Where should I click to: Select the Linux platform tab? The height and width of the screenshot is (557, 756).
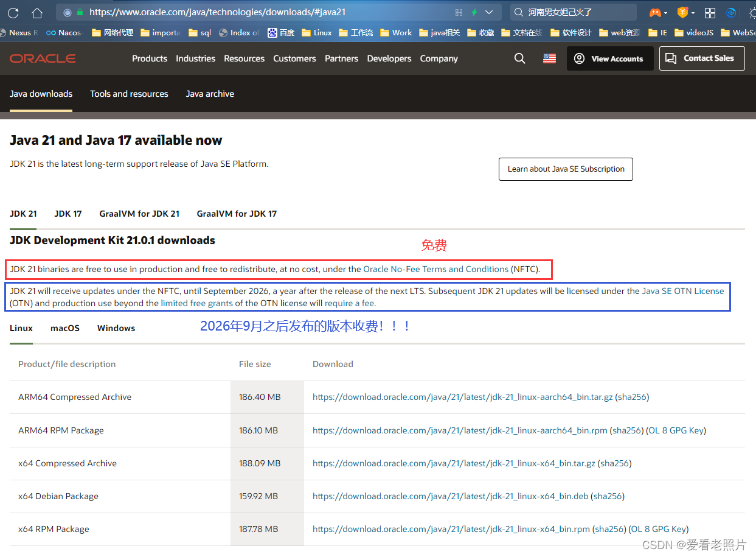[x=21, y=328]
